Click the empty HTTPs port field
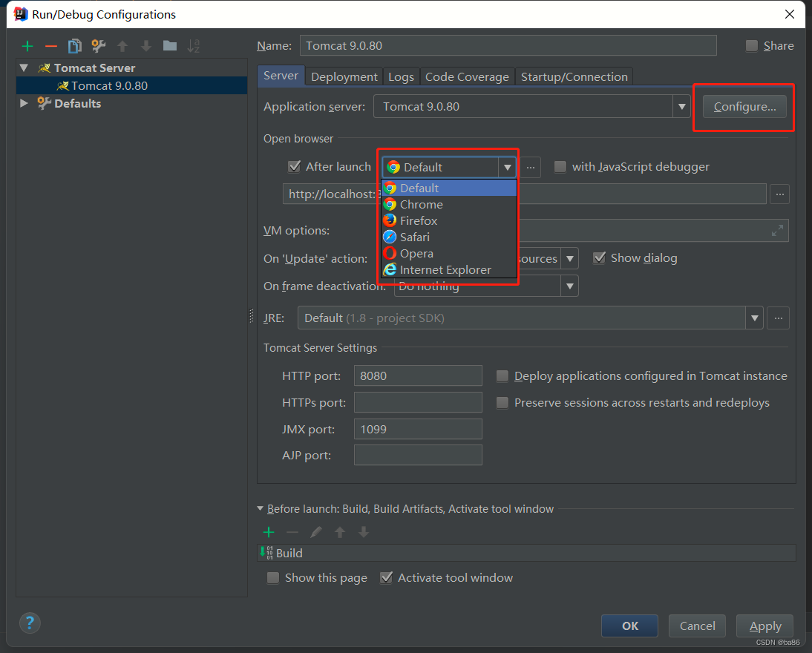 (418, 402)
